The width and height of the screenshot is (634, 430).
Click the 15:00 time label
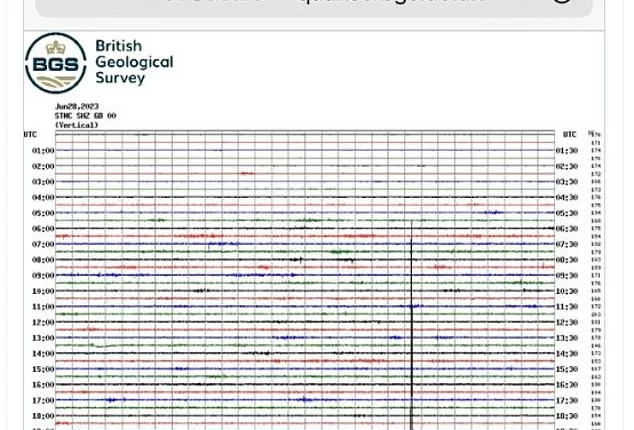[x=43, y=369]
